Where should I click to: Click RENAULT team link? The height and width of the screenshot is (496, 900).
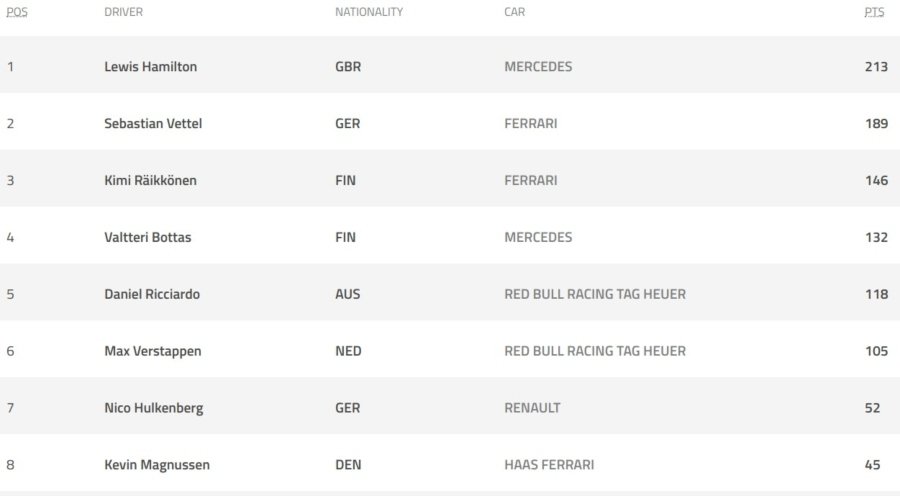pyautogui.click(x=532, y=408)
